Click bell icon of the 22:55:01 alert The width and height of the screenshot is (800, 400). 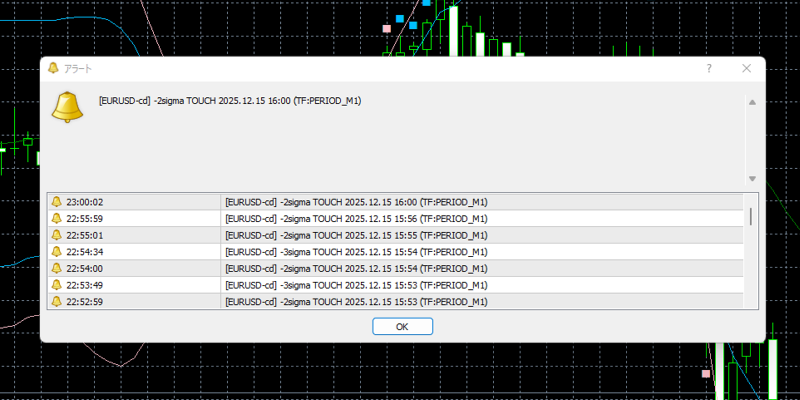pos(57,235)
